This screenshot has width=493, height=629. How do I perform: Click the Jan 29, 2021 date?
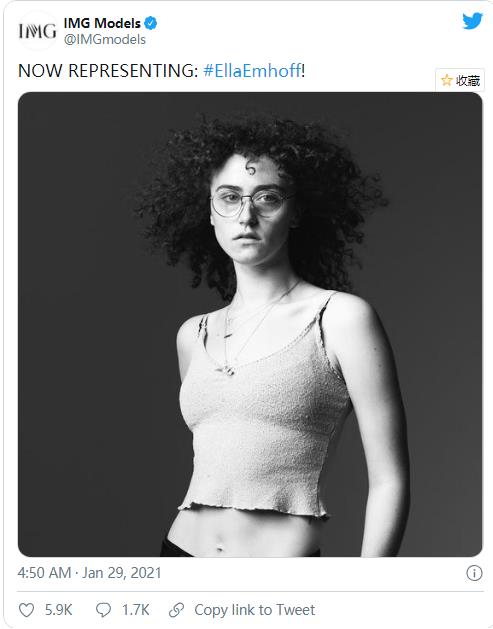coord(122,573)
